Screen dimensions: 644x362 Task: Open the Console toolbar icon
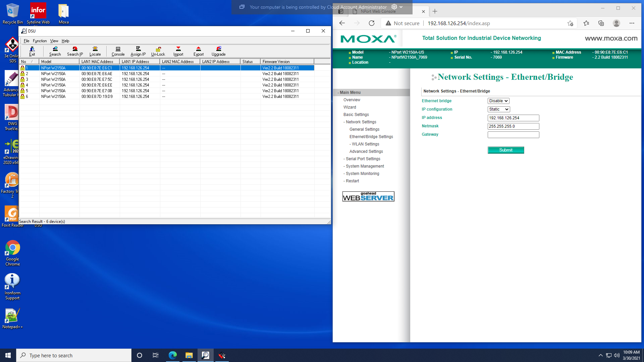click(x=118, y=51)
